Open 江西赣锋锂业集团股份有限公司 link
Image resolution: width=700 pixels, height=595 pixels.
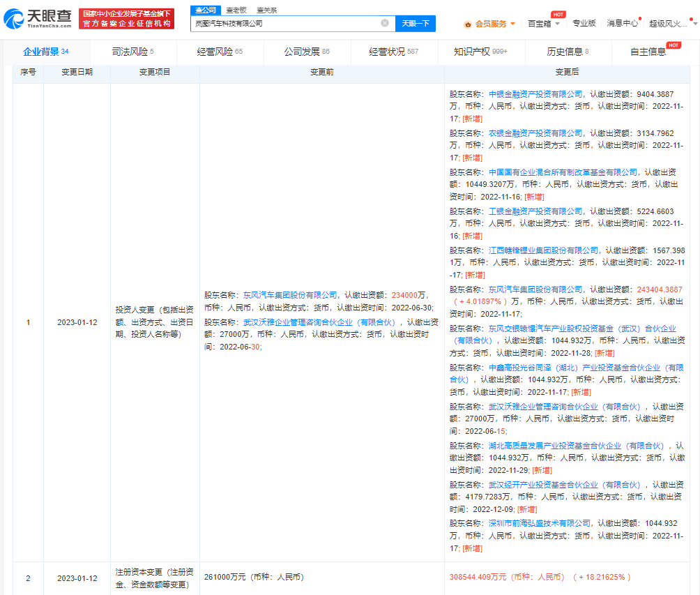543,250
